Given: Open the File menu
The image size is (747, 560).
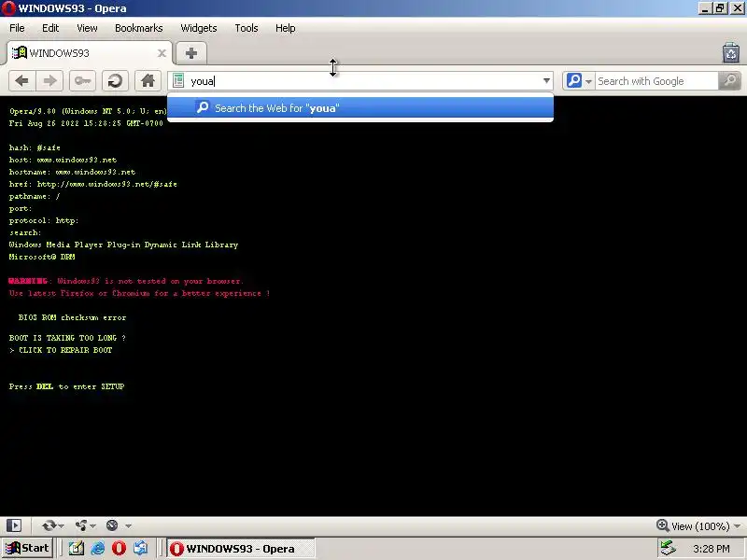Looking at the screenshot, I should 17,28.
